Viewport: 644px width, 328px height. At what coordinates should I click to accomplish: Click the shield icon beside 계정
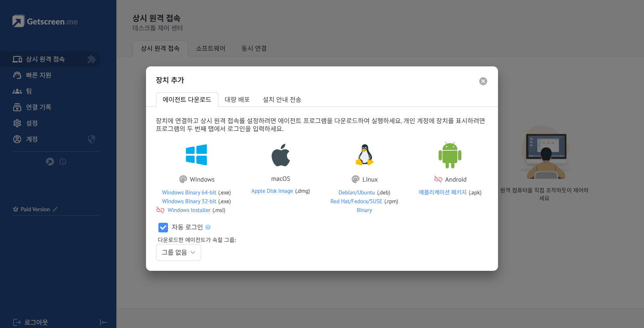pyautogui.click(x=92, y=139)
